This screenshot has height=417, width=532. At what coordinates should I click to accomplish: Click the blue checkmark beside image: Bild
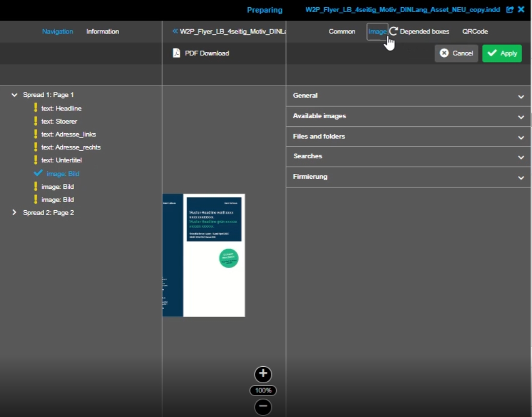[38, 173]
